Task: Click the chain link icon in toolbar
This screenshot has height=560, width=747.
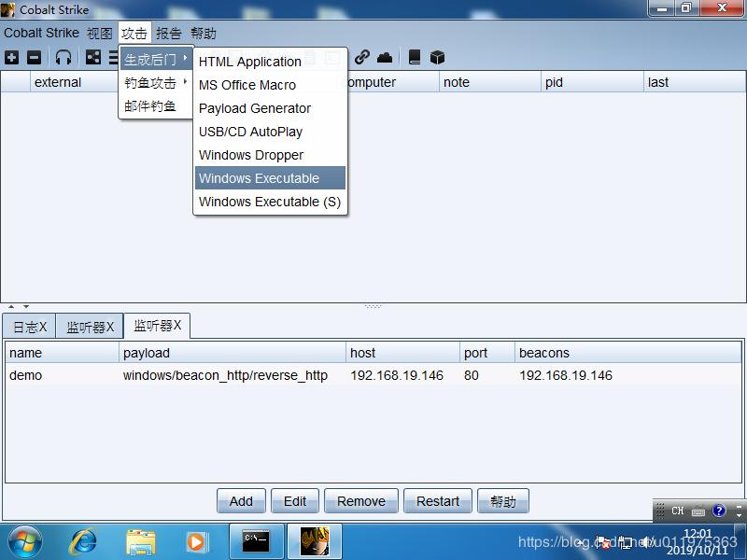Action: coord(361,58)
